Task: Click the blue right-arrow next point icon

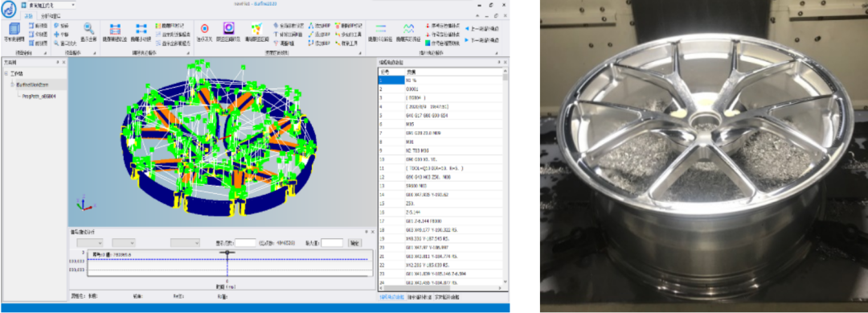Action: [467, 40]
